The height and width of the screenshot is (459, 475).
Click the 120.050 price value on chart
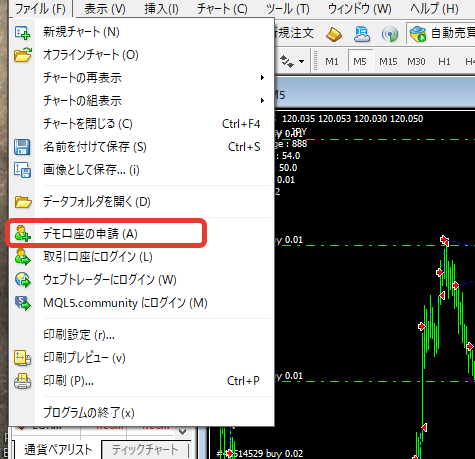(406, 119)
